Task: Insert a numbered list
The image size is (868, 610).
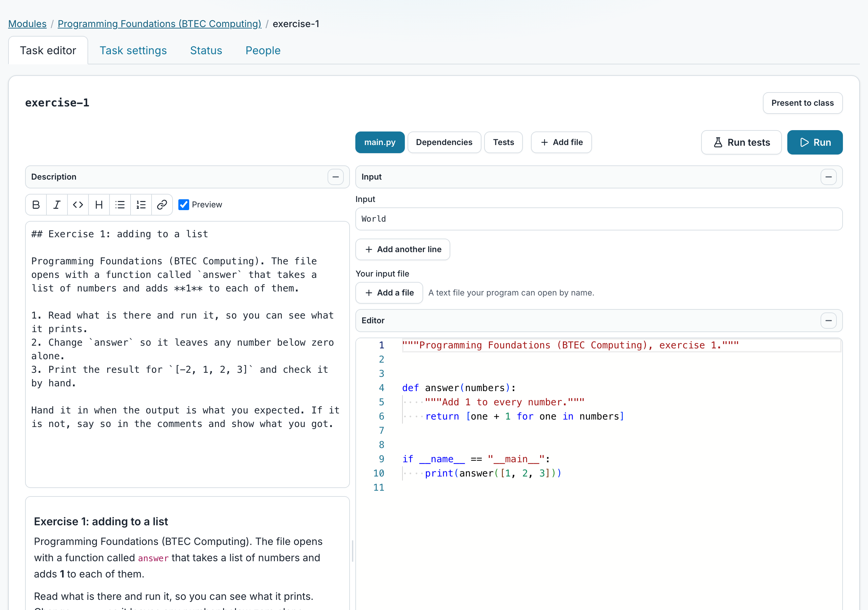Action: pyautogui.click(x=141, y=204)
